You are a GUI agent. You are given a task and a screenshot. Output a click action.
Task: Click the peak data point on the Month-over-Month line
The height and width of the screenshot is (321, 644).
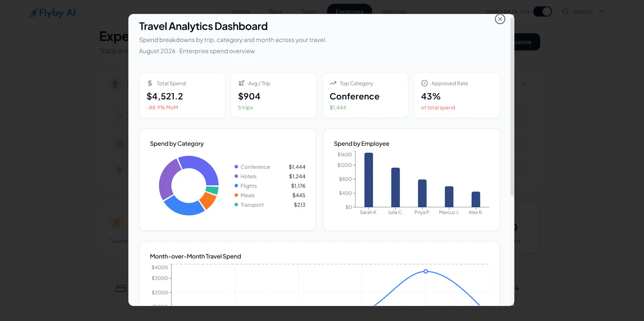pos(426,272)
